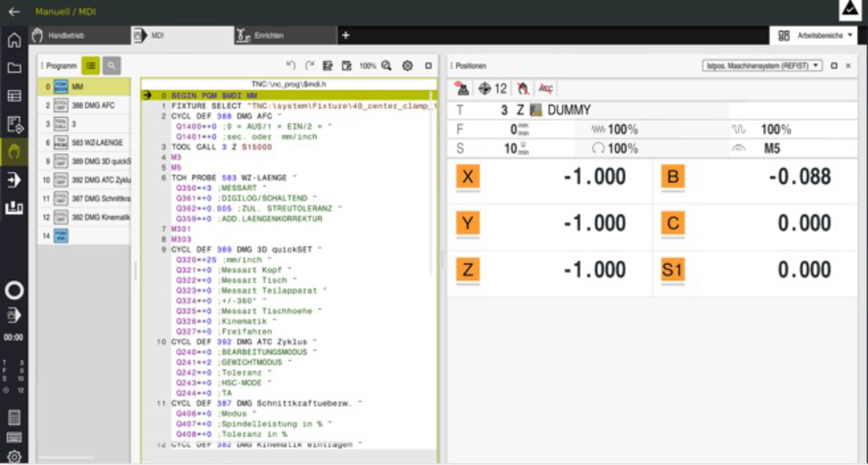
Task: Toggle the structure list view button
Action: pyautogui.click(x=91, y=66)
